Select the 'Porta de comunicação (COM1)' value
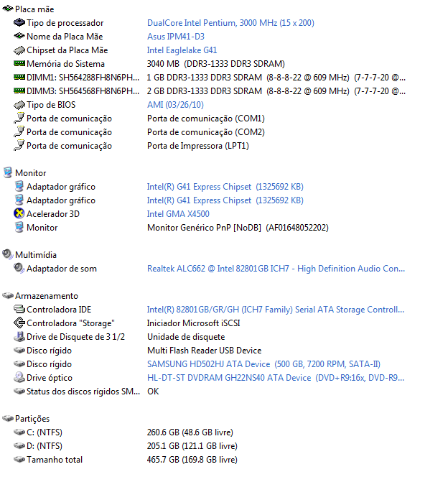Viewport: 448px width, 477px height. coord(206,119)
